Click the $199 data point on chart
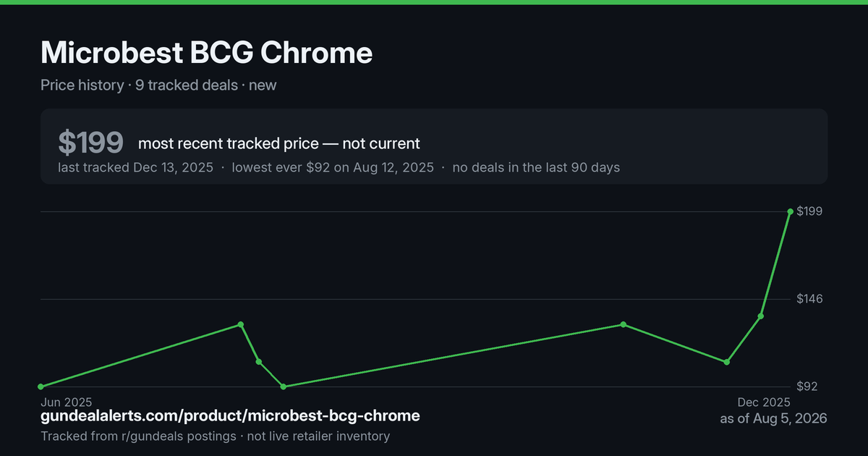Viewport: 868px width, 456px height. point(790,211)
